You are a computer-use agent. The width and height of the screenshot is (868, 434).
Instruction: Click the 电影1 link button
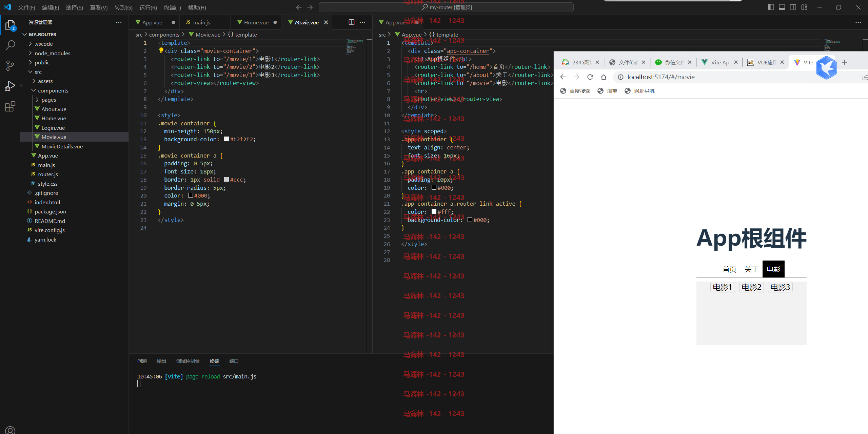point(723,287)
